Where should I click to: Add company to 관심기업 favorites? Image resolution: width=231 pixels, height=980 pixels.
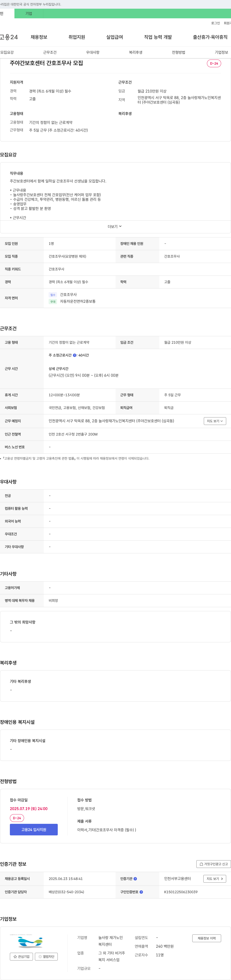(21, 956)
